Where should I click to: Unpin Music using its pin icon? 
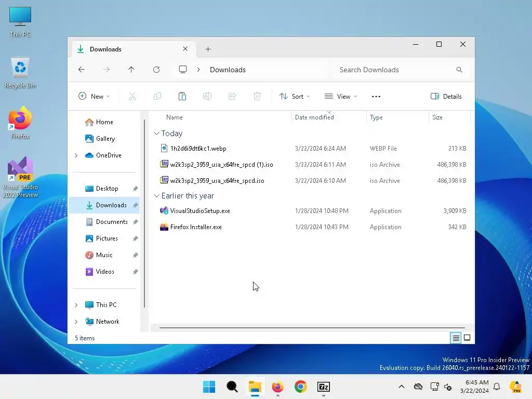click(136, 255)
